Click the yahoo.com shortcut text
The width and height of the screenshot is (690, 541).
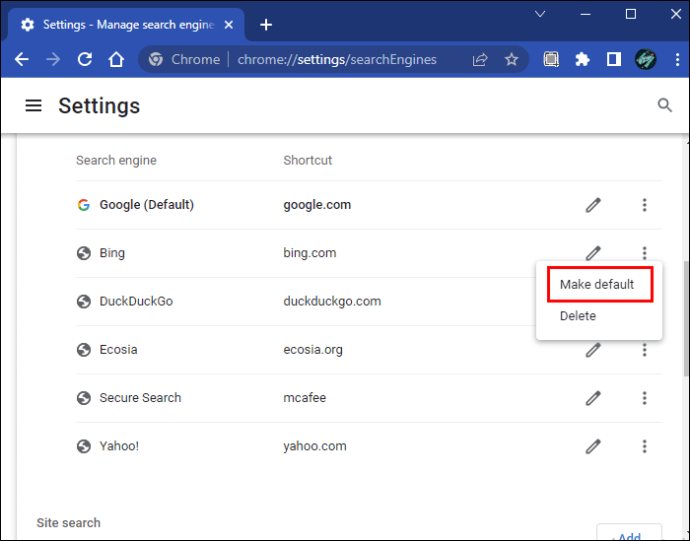315,446
